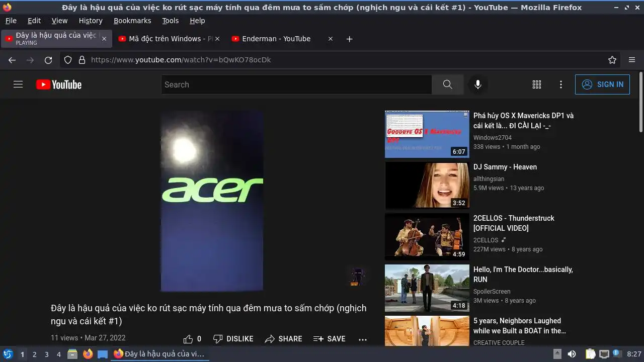Click the tracking protection shield icon
The width and height of the screenshot is (644, 362).
click(x=68, y=60)
